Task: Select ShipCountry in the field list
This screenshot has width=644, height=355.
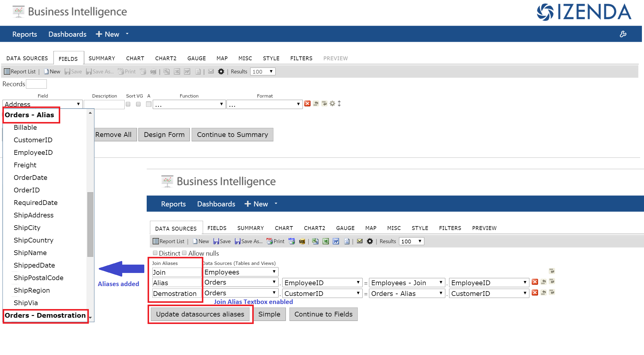Action: pyautogui.click(x=33, y=240)
